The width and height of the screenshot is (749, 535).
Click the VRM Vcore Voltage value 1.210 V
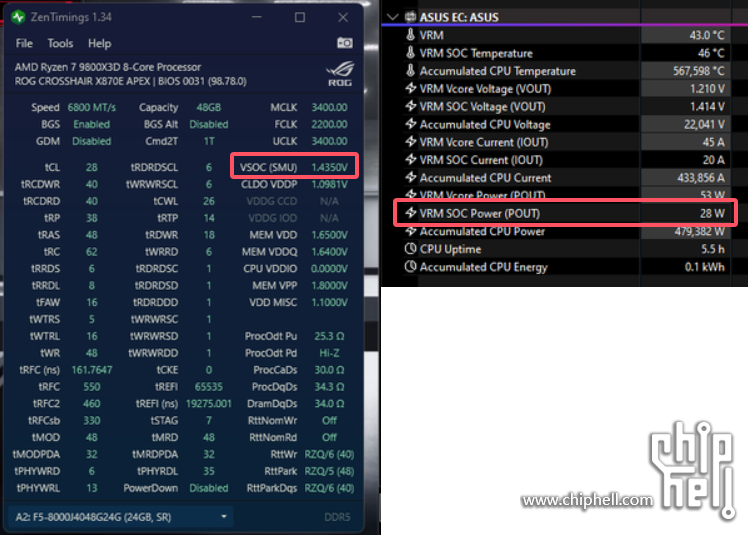tap(707, 88)
